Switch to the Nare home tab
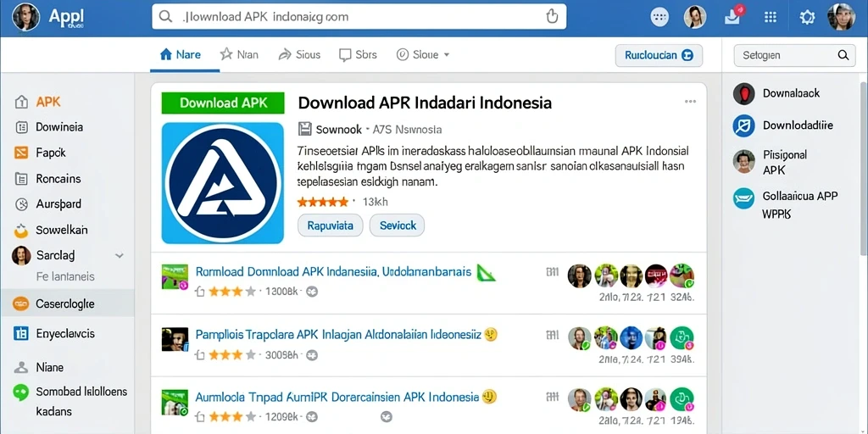 point(180,54)
